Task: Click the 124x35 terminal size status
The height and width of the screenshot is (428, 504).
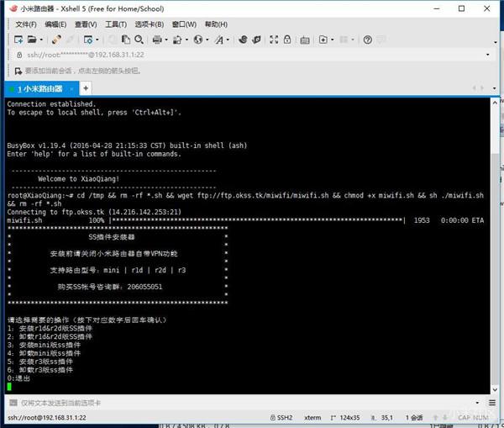Action: 345,418
